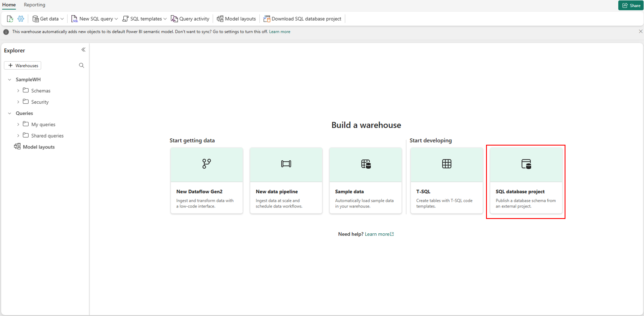Screen dimensions: 644x316
Task: Select My queries label in tree
Action: coord(43,124)
